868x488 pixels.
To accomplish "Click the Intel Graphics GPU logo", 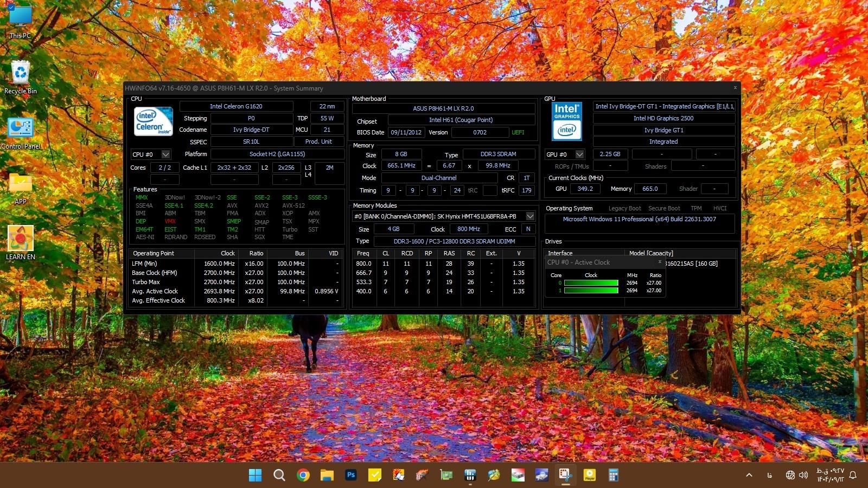I will pyautogui.click(x=567, y=121).
